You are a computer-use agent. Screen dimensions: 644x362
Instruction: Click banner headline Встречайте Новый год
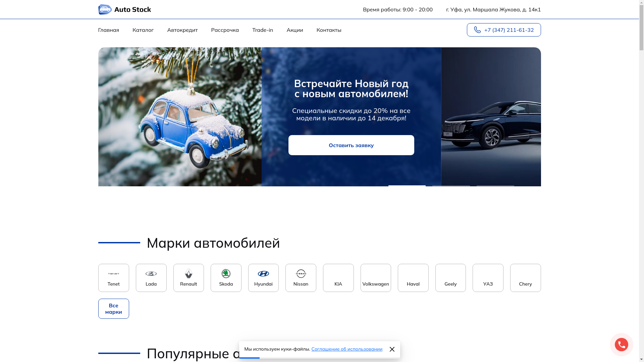(351, 88)
